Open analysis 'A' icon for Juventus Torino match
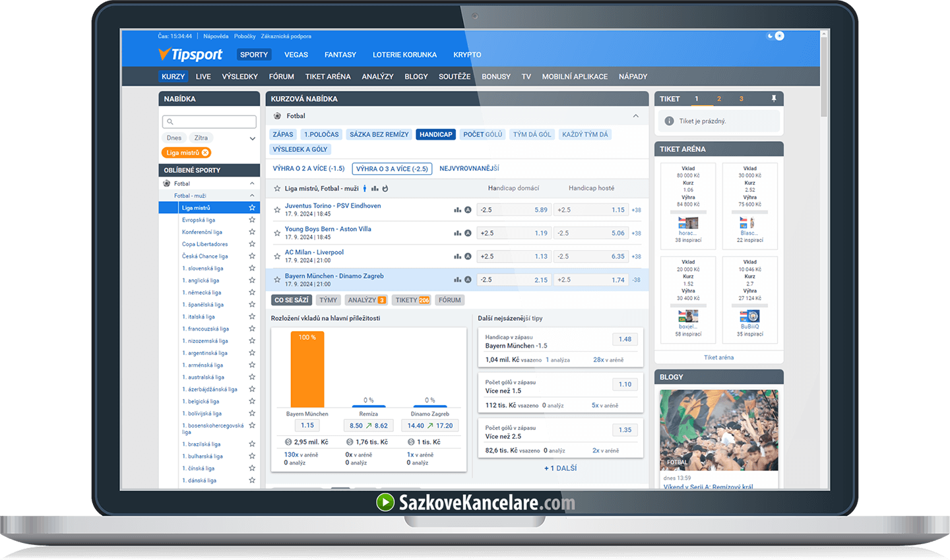Viewport: 950px width, 560px height. click(x=468, y=210)
